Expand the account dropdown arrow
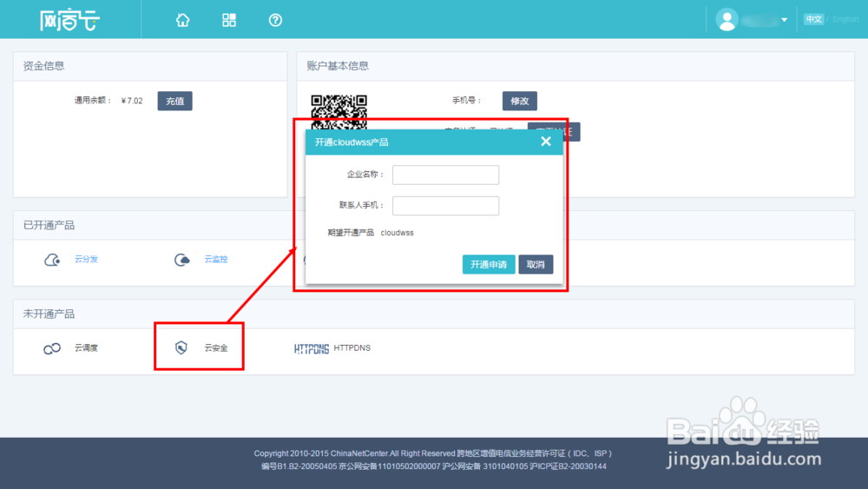868x489 pixels. pyautogui.click(x=784, y=20)
